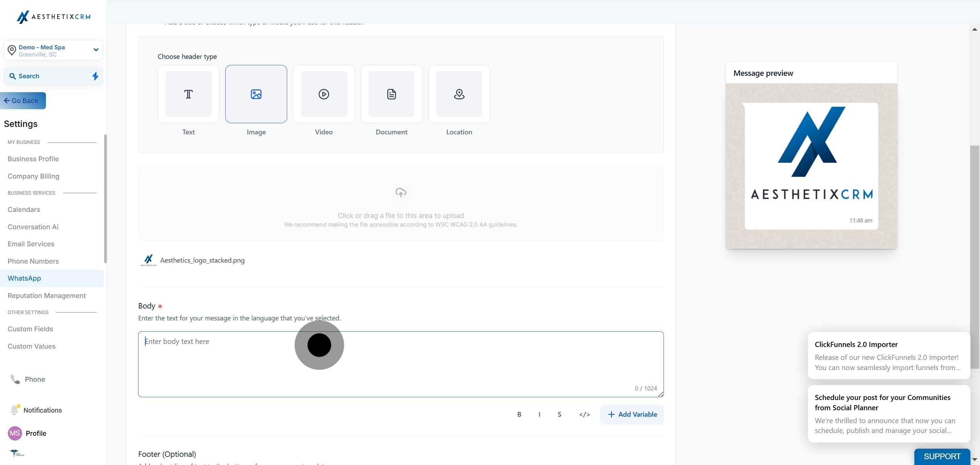
Task: Toggle italic formatting in body editor
Action: 539,414
